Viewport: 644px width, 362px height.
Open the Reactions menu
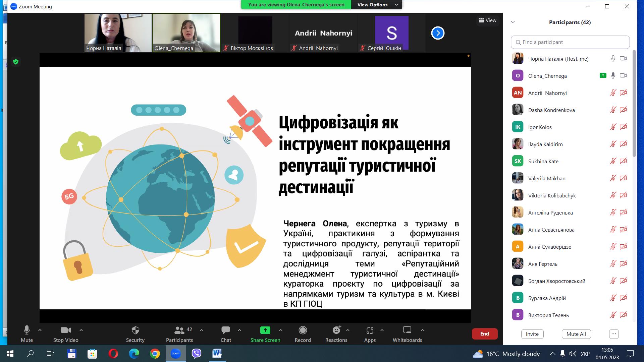tap(336, 334)
